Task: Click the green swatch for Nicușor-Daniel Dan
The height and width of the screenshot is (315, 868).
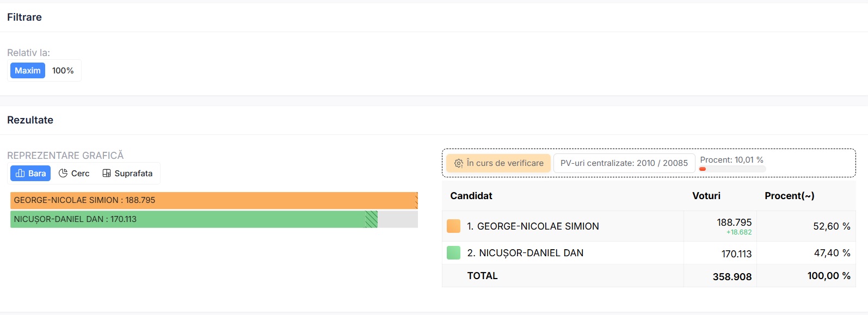Action: [x=453, y=253]
